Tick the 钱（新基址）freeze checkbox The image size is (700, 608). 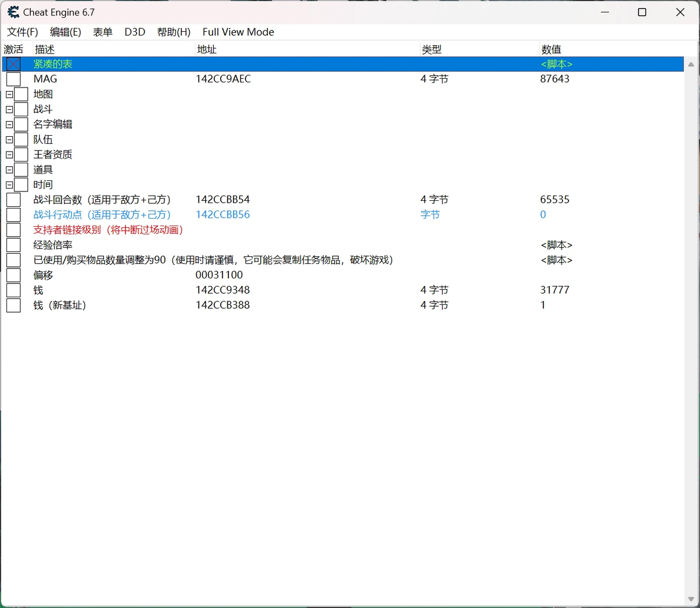point(14,305)
